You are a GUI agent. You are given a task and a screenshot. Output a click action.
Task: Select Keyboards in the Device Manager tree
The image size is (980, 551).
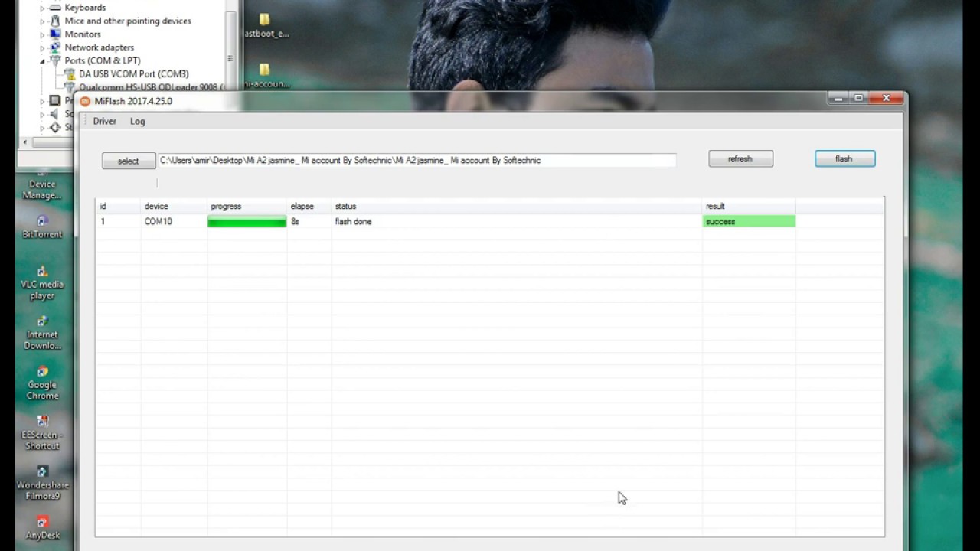click(x=85, y=8)
